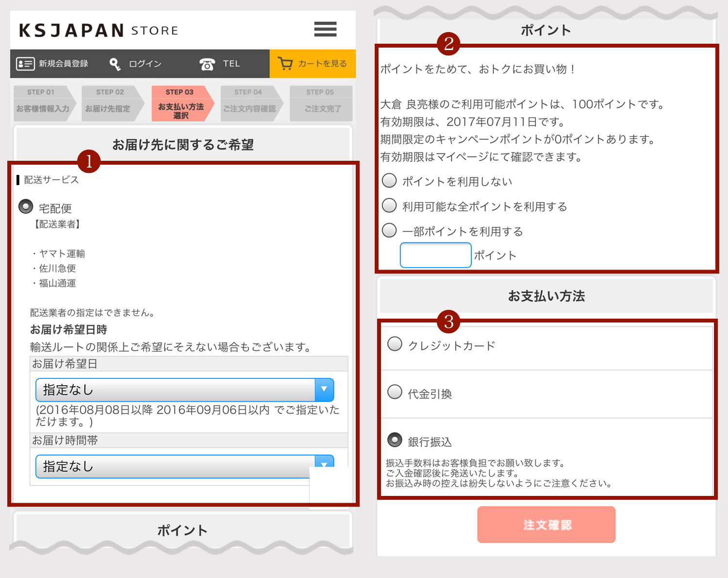Click the 注文確認 button
Screen dimensions: 728x578
(x=546, y=525)
